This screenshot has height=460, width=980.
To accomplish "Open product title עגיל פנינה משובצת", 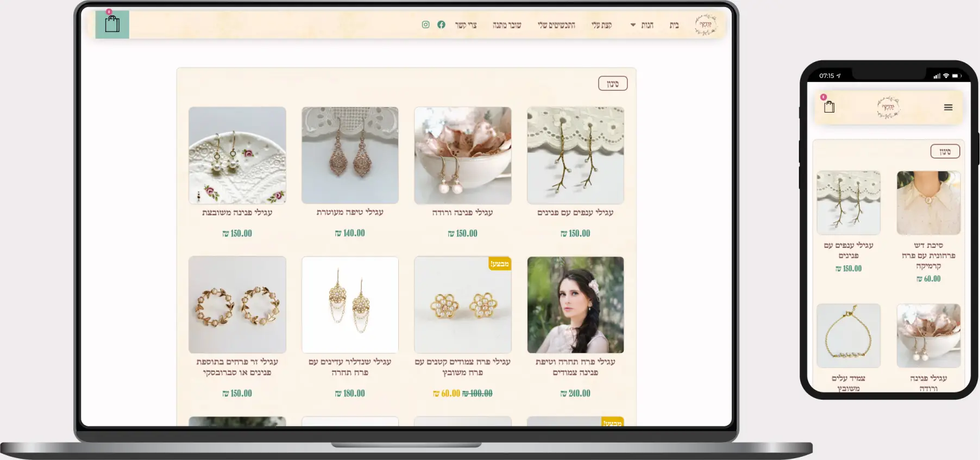I will tap(237, 213).
